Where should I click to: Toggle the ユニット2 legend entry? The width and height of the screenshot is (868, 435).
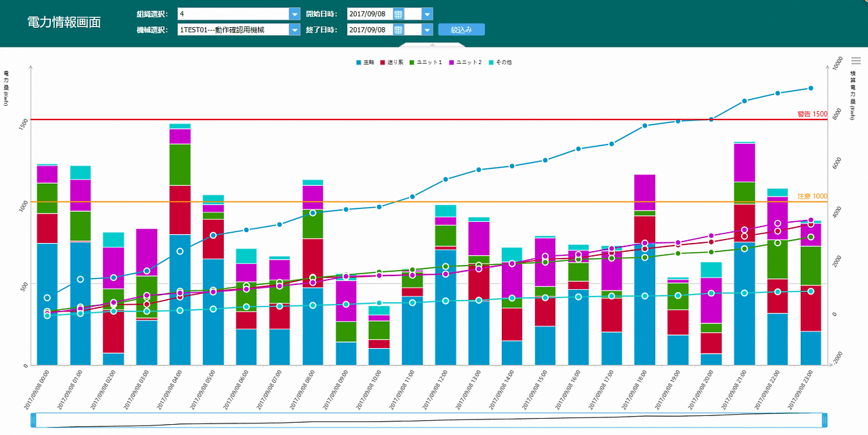(465, 62)
